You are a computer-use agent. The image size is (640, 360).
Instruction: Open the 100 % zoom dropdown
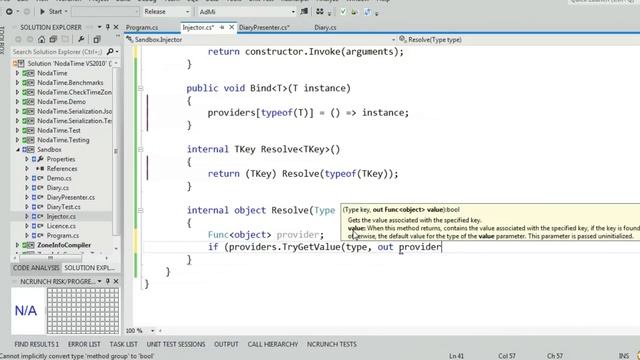(x=153, y=331)
